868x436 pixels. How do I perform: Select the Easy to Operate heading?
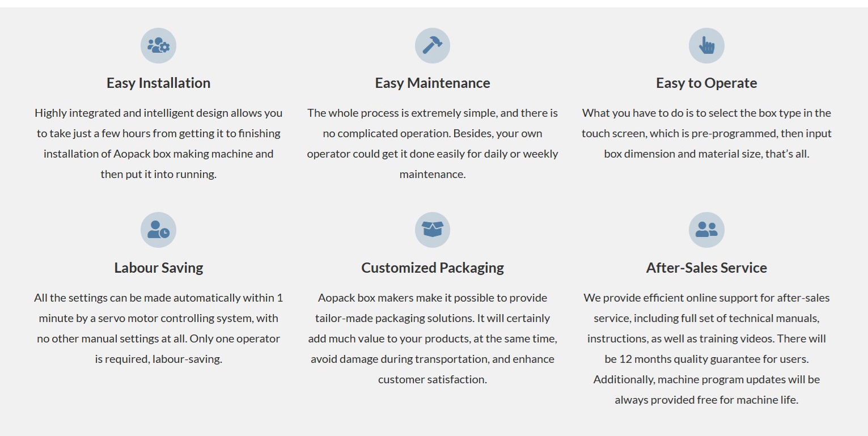pyautogui.click(x=706, y=83)
